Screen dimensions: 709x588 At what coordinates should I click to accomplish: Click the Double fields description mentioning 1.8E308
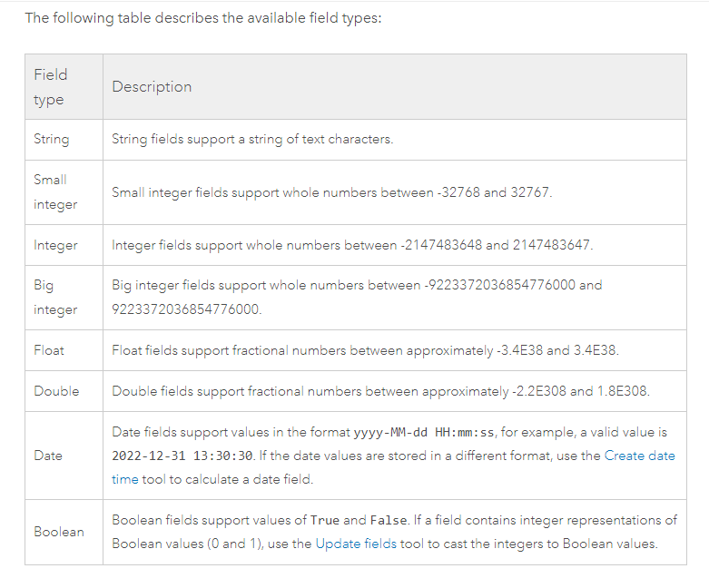380,391
